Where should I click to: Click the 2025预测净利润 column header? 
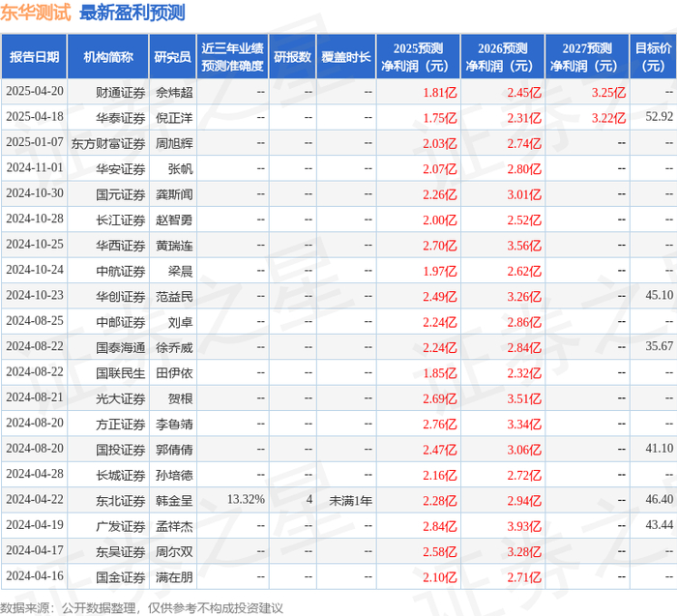[418, 56]
